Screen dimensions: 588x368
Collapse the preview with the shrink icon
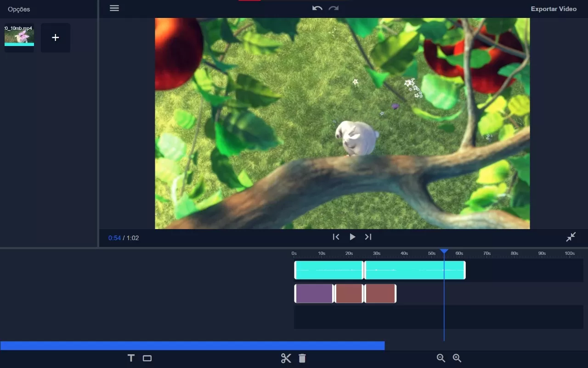[x=571, y=237]
